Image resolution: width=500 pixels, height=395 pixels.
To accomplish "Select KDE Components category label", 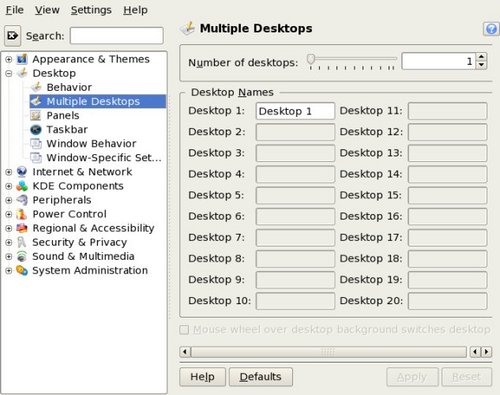I will (78, 186).
